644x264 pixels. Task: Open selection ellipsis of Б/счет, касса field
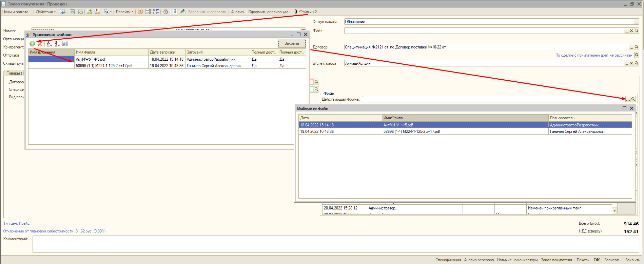tap(626, 63)
